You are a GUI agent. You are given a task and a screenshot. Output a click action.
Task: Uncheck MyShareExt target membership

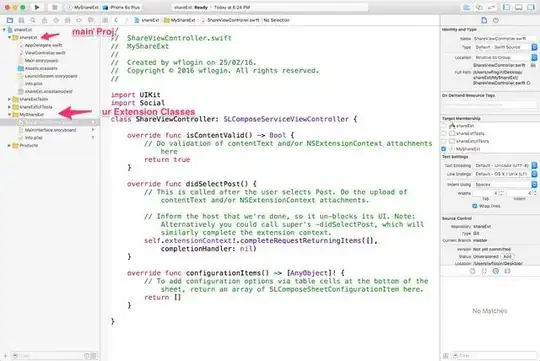(x=444, y=149)
